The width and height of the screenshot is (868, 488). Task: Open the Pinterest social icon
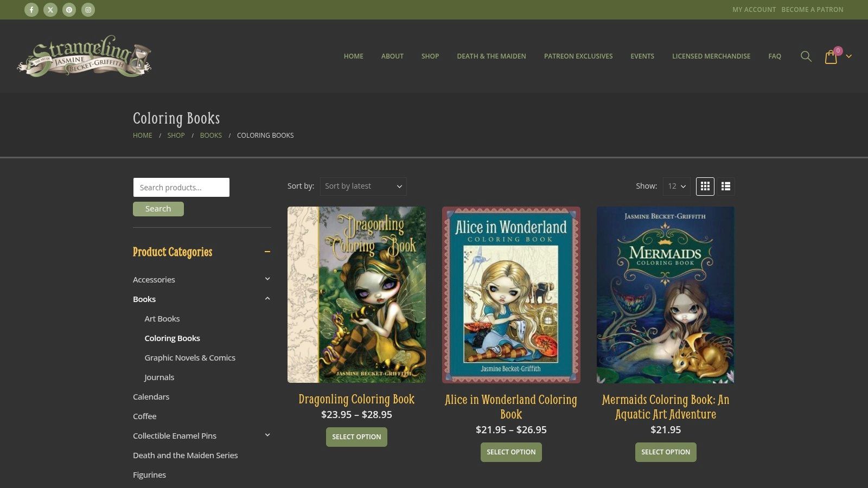69,10
